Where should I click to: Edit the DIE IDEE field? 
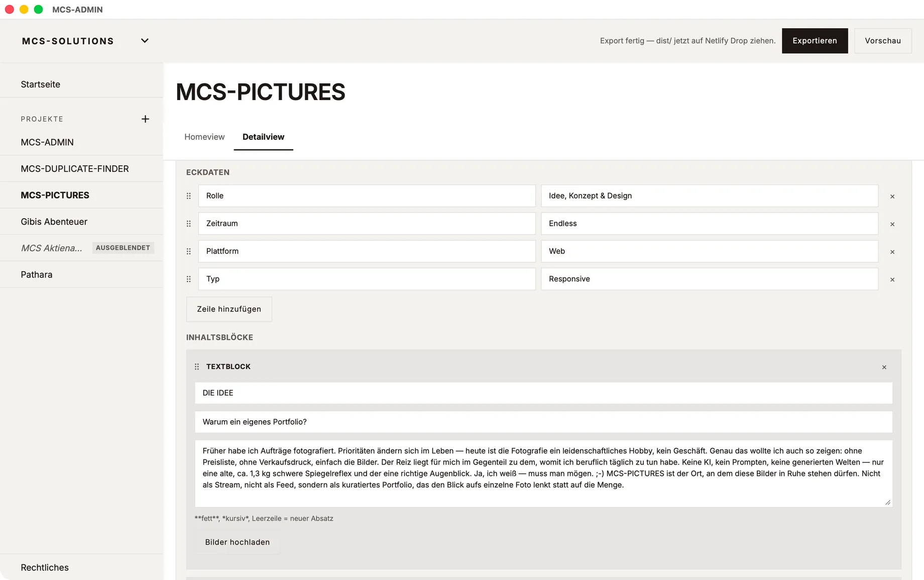pos(543,393)
